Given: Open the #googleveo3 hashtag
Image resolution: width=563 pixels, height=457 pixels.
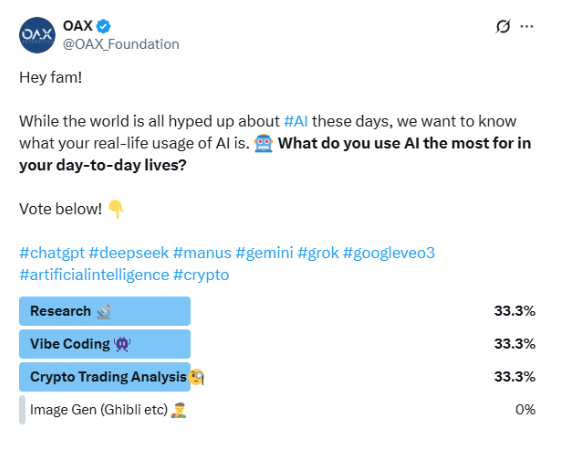Looking at the screenshot, I should (x=389, y=253).
